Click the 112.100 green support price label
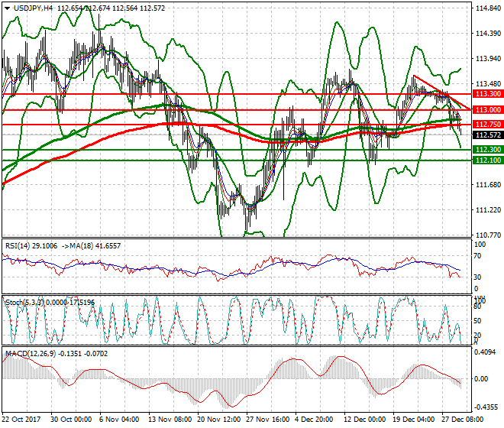Image resolution: width=504 pixels, height=428 pixels. [x=488, y=160]
